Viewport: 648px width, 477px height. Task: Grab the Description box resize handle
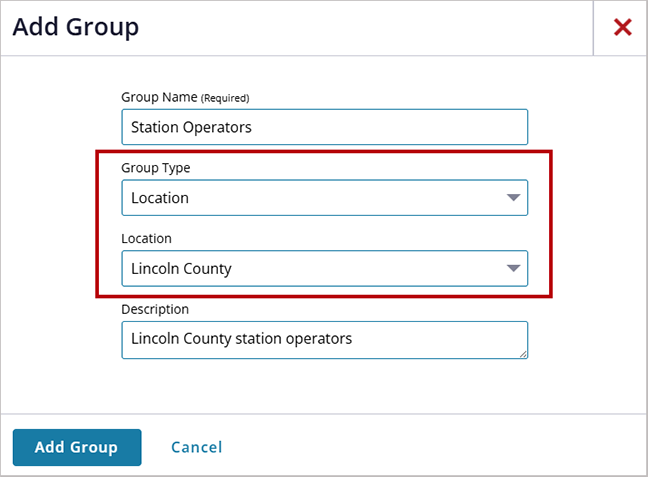coord(522,353)
